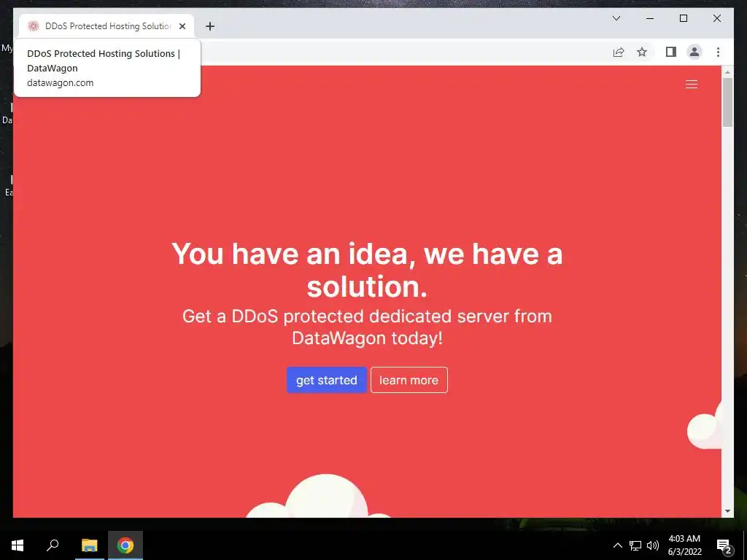Open the taskbar clock showing 4:03 AM
The image size is (747, 560).
pyautogui.click(x=684, y=545)
